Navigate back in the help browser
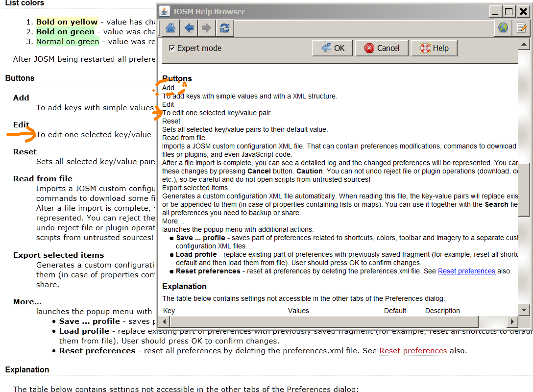Screen dimensions: 533x392 coord(189,28)
